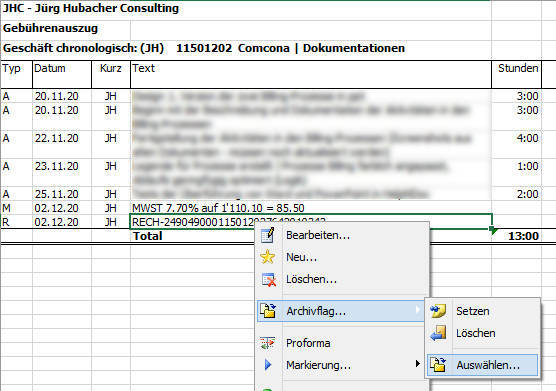The height and width of the screenshot is (391, 556).
Task: Click the Löschen archive flag submenu icon
Action: [x=438, y=333]
